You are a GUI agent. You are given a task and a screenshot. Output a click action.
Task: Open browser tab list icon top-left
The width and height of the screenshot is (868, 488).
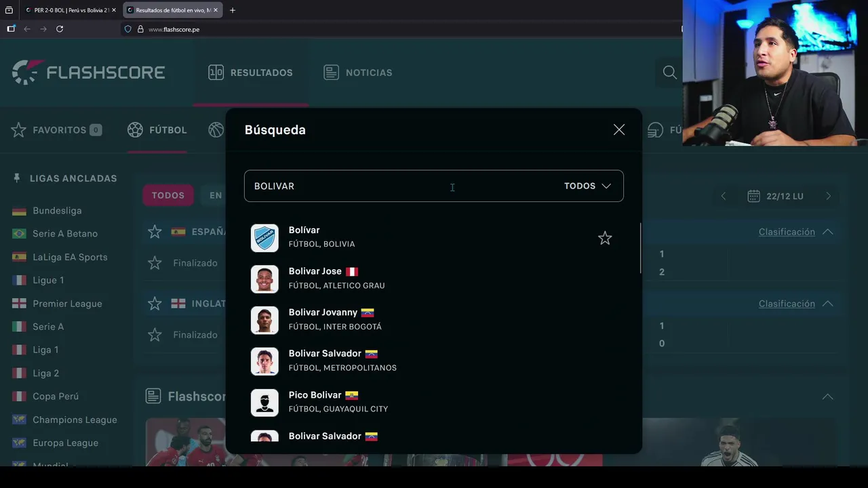[x=9, y=10]
